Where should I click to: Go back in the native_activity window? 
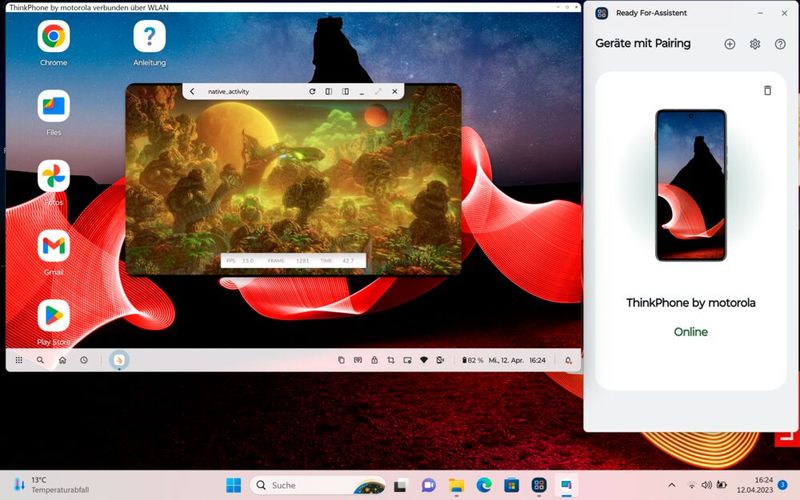[x=192, y=91]
